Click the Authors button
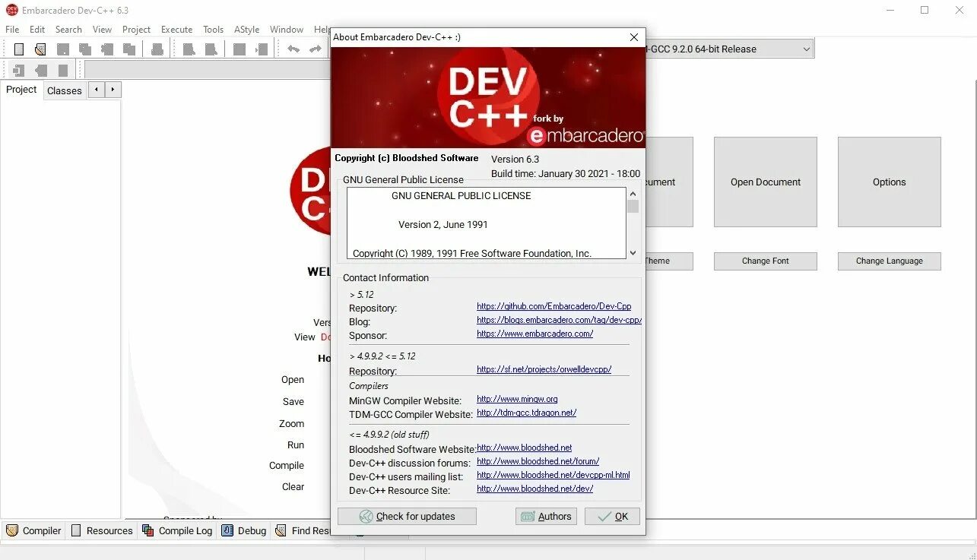Screen dimensions: 977x560 pyautogui.click(x=546, y=516)
